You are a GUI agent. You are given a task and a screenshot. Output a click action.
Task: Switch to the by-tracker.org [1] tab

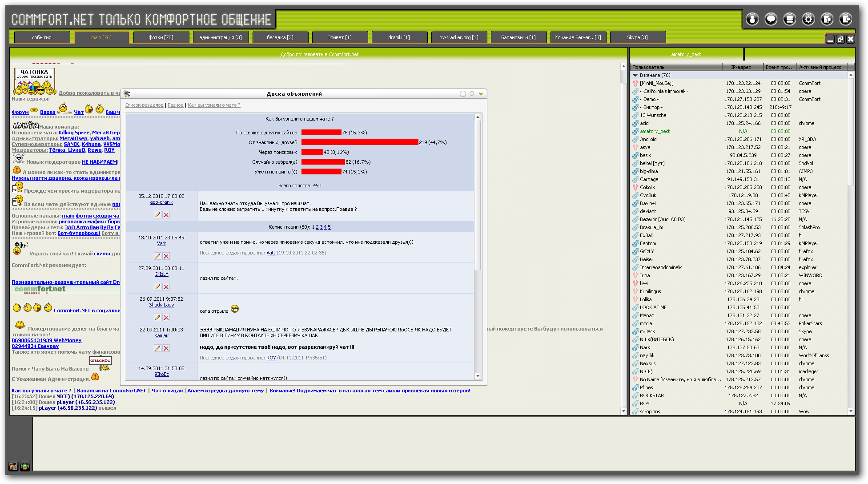tap(459, 37)
